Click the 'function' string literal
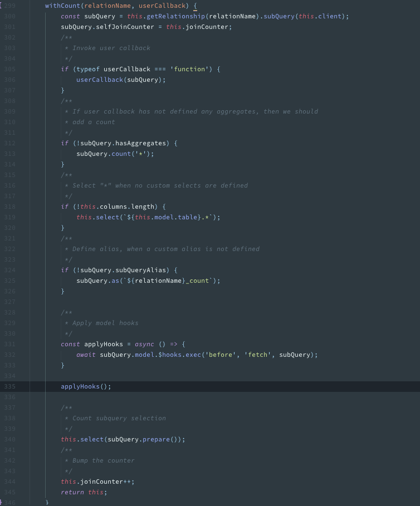Screen dimensions: 420x506 189,69
